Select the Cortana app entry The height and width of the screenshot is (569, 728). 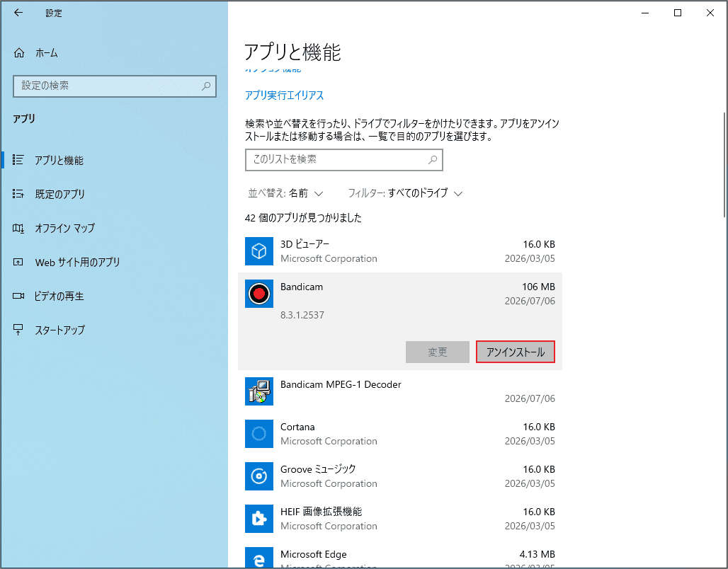pos(399,434)
